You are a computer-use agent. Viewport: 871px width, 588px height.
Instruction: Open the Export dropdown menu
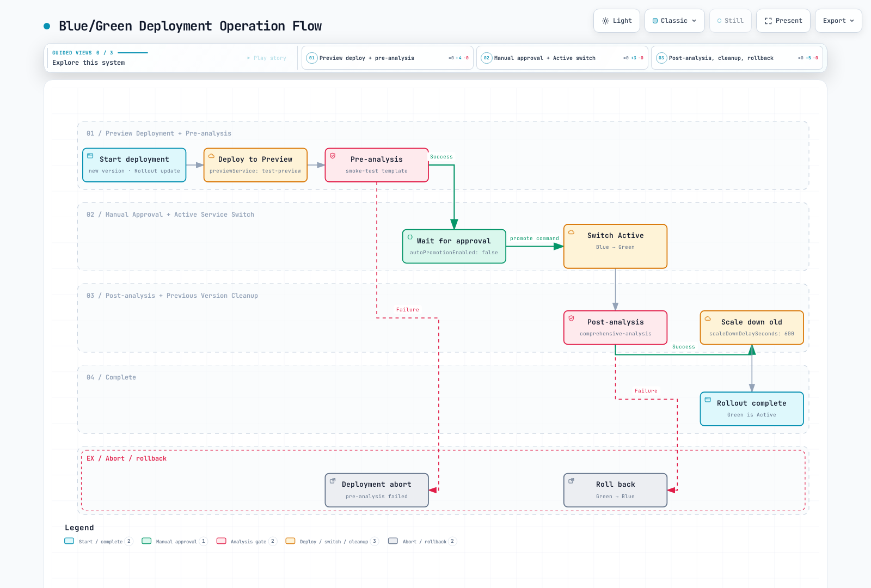point(838,21)
